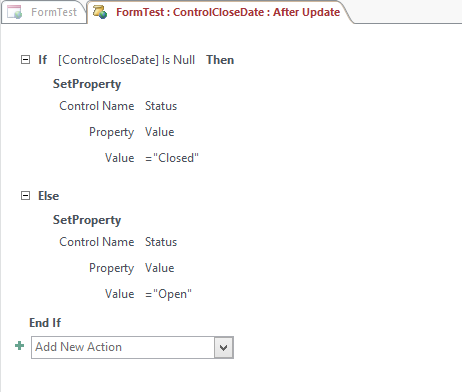
Task: Click the green plus Add New Action icon
Action: point(20,346)
